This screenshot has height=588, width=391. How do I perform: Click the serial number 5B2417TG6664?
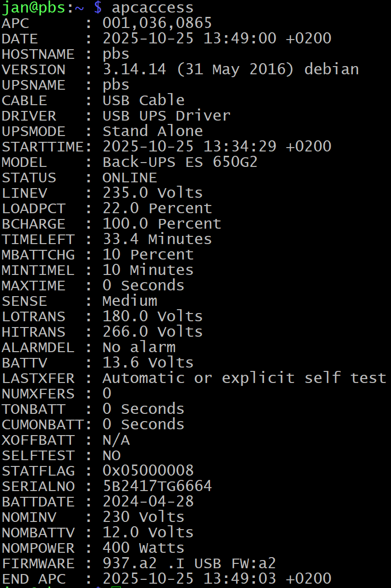tap(157, 486)
